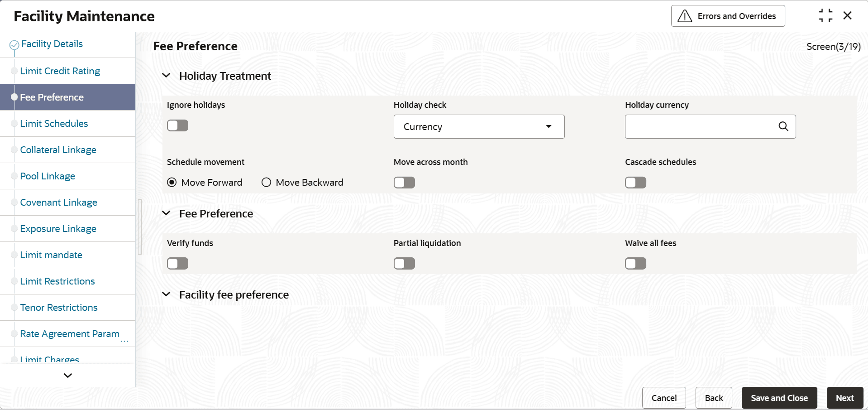This screenshot has width=868, height=410.
Task: Open the Holiday check Currency dropdown
Action: [479, 127]
